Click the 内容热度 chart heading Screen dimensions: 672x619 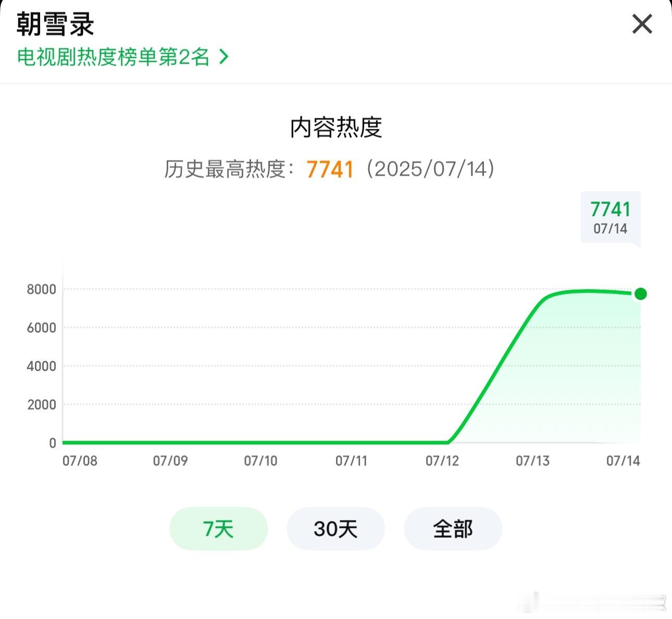point(336,128)
